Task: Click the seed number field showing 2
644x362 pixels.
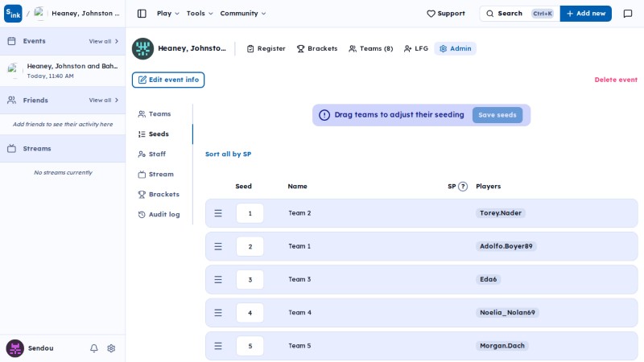Action: 250,247
